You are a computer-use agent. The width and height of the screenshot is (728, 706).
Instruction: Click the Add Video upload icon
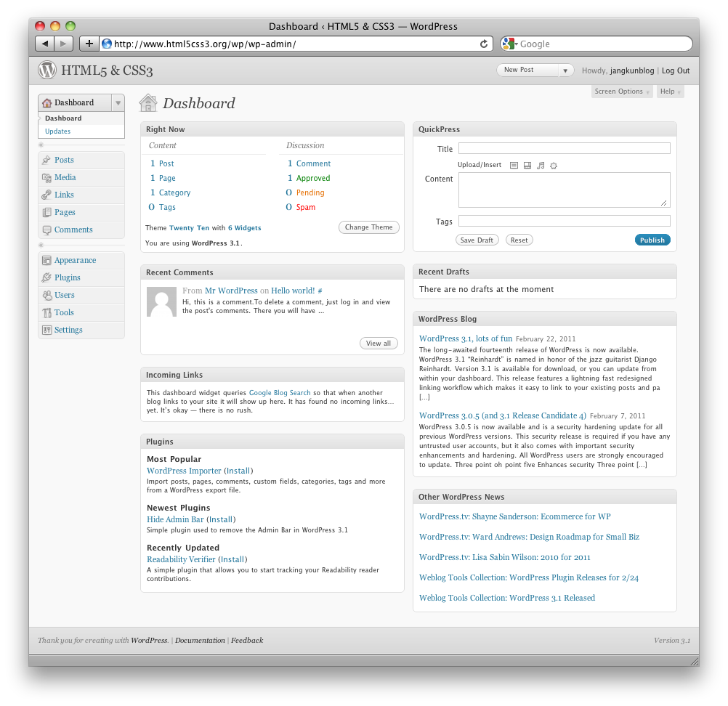[x=526, y=165]
